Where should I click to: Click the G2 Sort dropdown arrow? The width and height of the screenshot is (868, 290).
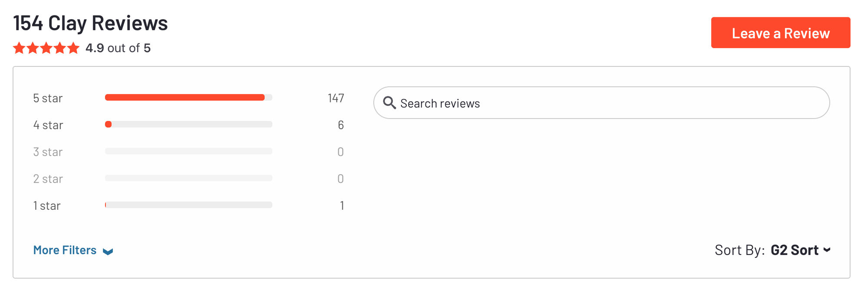827,250
